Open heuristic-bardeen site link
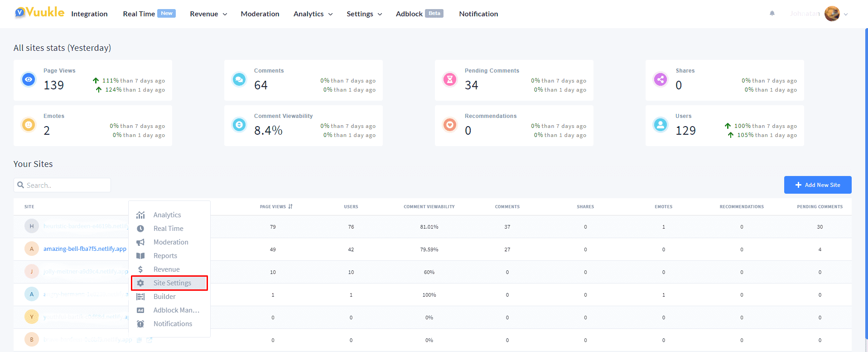The width and height of the screenshot is (868, 352). (86, 226)
